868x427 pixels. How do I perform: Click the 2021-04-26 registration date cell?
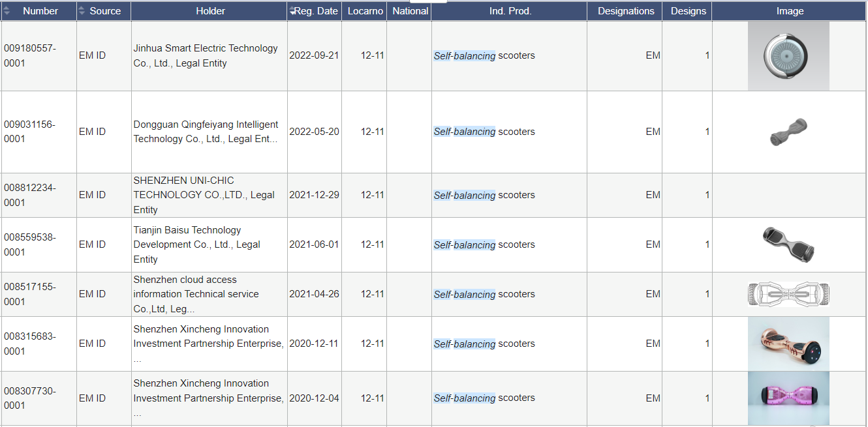(314, 294)
